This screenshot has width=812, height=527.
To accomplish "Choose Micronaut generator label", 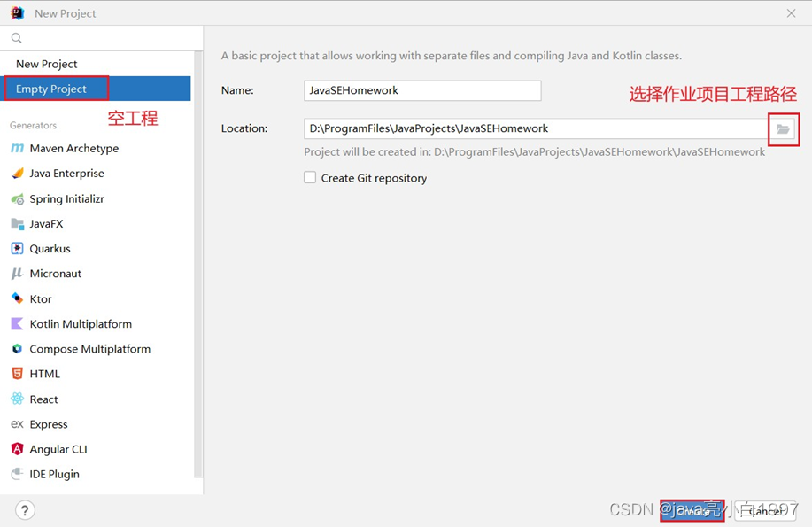I will coord(56,274).
